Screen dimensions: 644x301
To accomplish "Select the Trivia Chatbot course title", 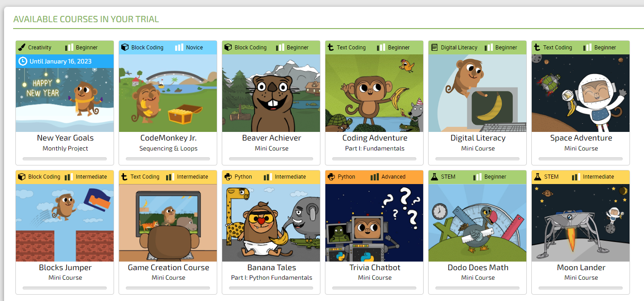I will point(375,267).
